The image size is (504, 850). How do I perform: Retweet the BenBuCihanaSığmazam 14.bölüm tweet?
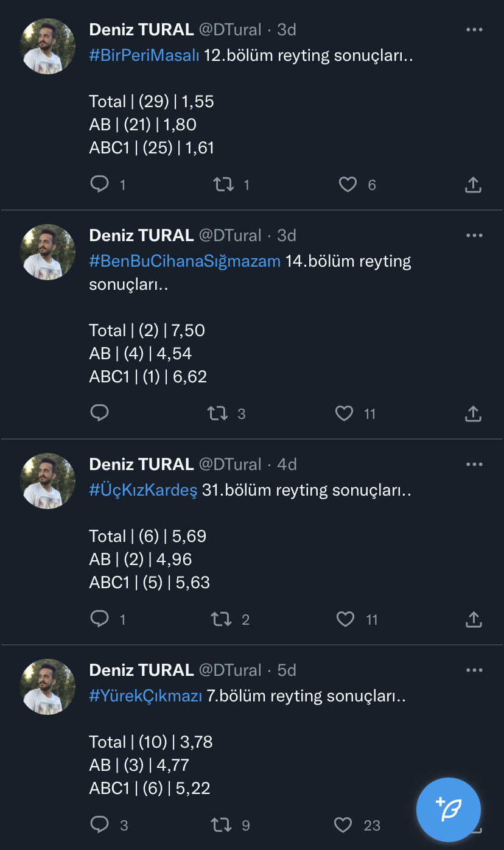tap(218, 413)
